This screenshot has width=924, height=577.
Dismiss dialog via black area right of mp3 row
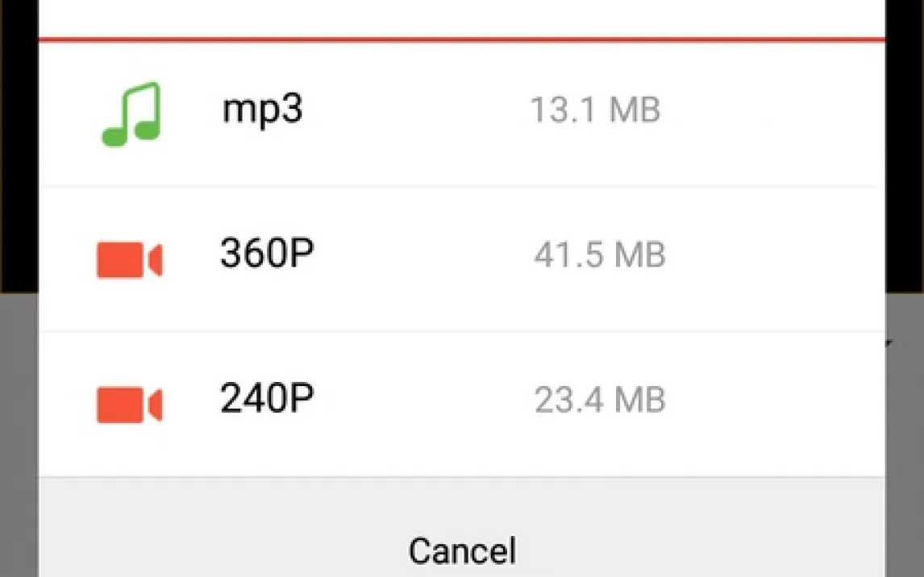pos(905,113)
